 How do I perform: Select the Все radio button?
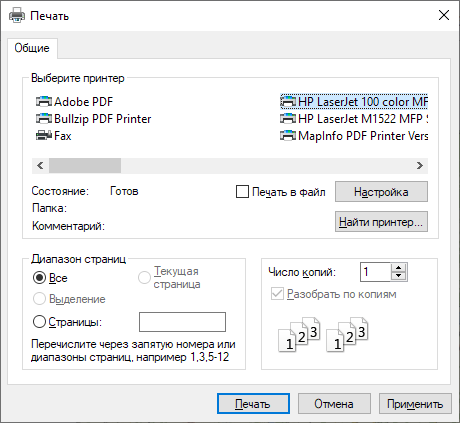[39, 278]
